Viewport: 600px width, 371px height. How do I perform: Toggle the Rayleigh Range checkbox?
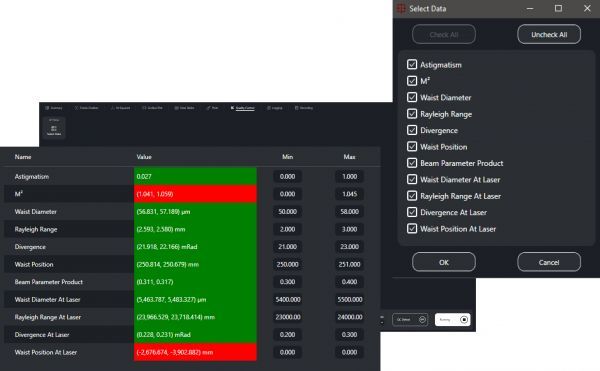click(412, 114)
